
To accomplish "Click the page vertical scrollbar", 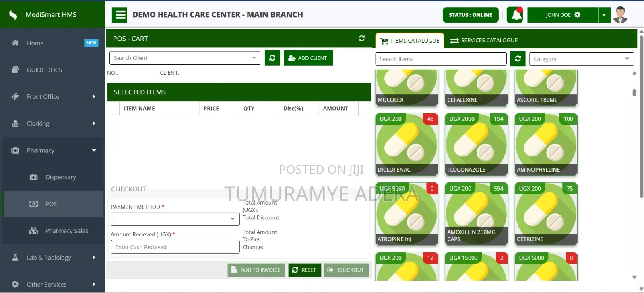I will coord(641,117).
